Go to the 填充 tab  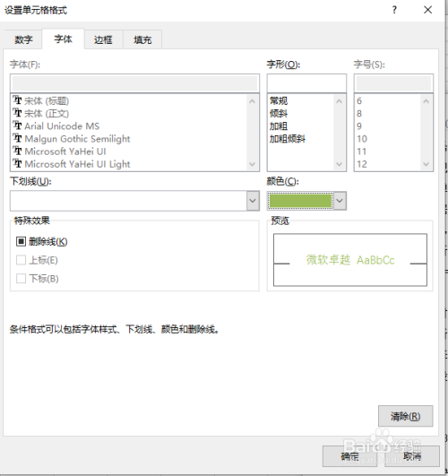[142, 39]
